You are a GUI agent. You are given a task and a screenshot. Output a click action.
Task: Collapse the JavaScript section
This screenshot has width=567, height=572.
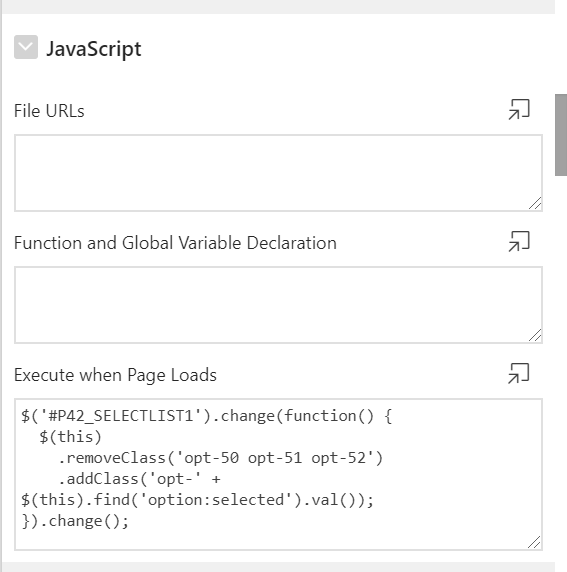(26, 47)
